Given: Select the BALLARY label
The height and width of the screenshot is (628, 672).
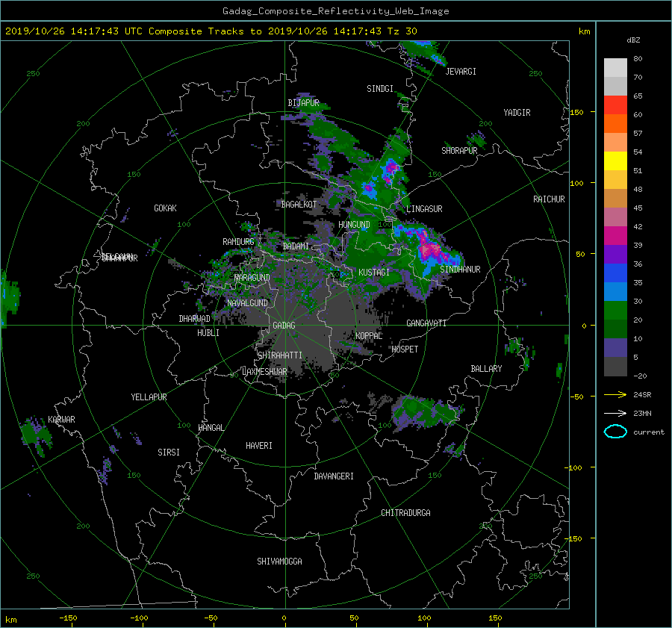Looking at the screenshot, I should point(486,369).
